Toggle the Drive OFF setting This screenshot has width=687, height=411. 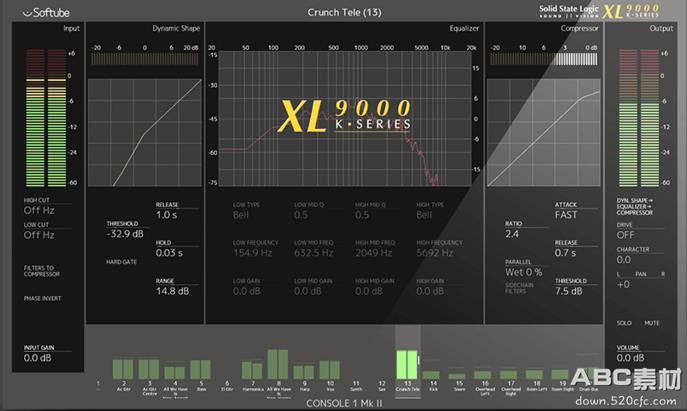pyautogui.click(x=625, y=235)
